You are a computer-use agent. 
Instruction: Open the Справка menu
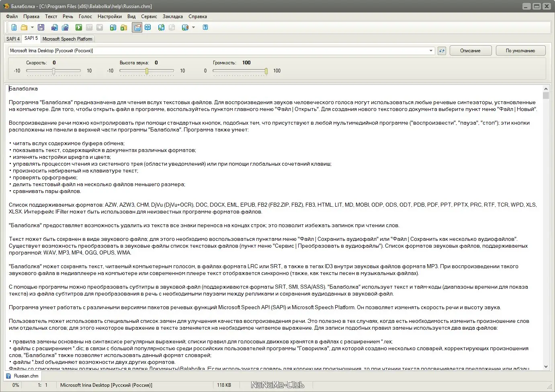(198, 16)
